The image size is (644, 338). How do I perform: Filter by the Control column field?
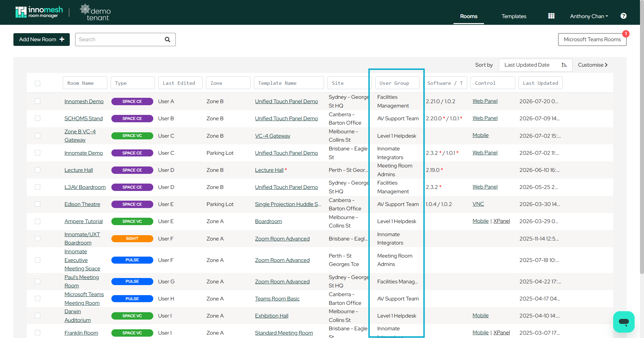point(493,83)
